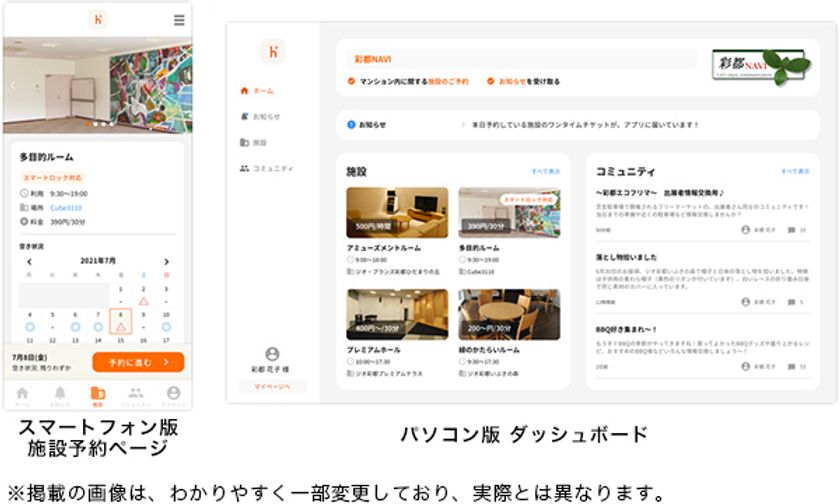Image resolution: width=840 pixels, height=504 pixels.
Task: Tap the my page avatar icon in the smartphone navigation
Action: 174,393
